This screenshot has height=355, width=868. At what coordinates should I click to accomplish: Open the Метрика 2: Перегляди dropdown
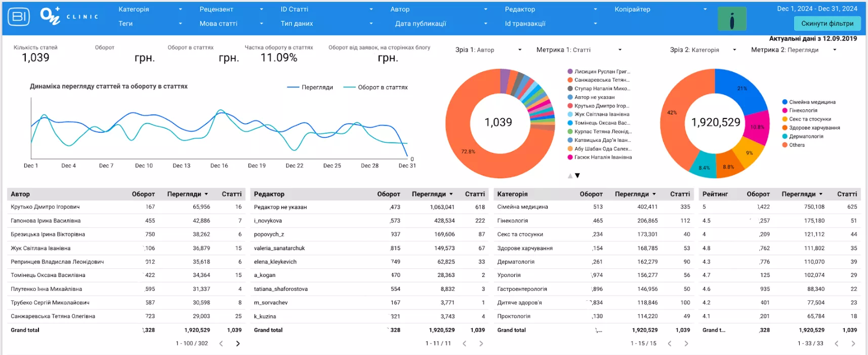794,50
